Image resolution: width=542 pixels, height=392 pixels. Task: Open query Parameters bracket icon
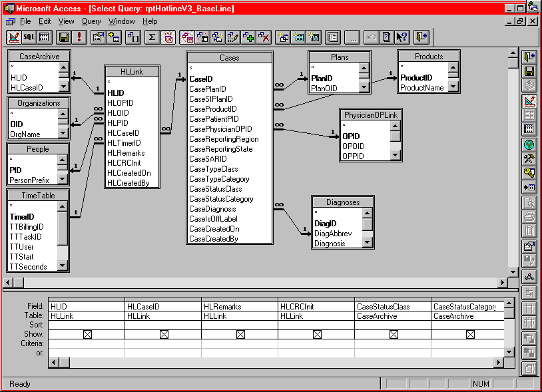pos(133,37)
